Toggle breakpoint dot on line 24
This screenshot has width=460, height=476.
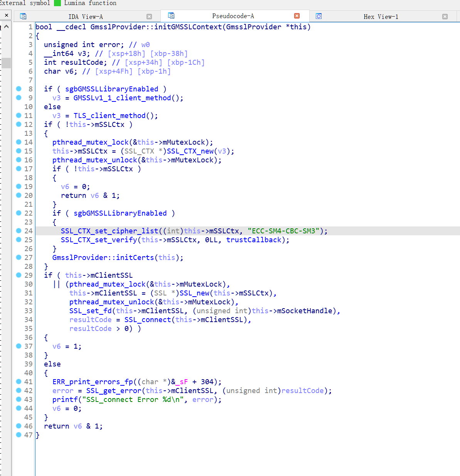tap(19, 231)
